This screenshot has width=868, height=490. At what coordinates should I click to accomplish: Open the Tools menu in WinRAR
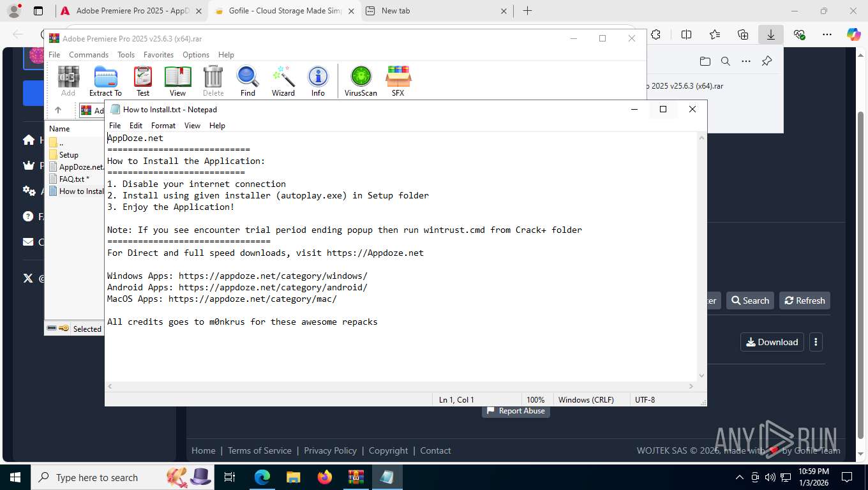126,55
